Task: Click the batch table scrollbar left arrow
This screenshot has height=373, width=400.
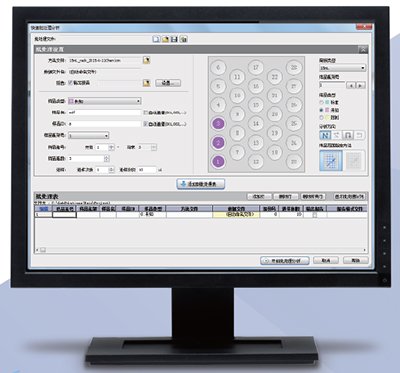Action: click(x=37, y=250)
